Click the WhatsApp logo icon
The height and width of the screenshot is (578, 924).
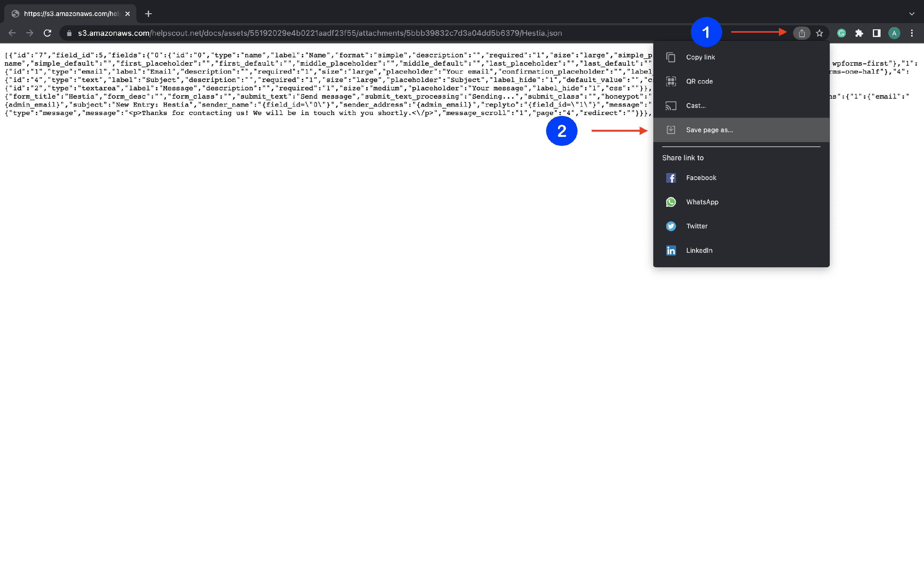[671, 202]
